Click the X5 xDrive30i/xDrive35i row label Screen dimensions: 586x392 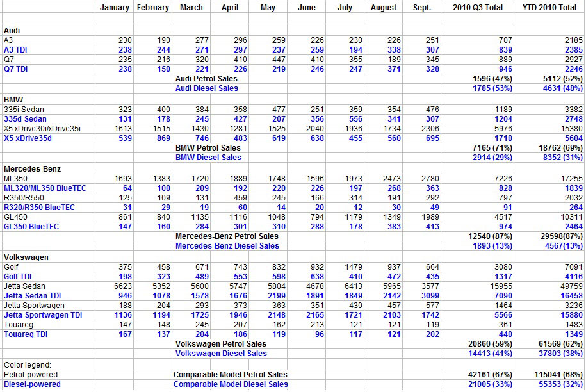pyautogui.click(x=42, y=129)
